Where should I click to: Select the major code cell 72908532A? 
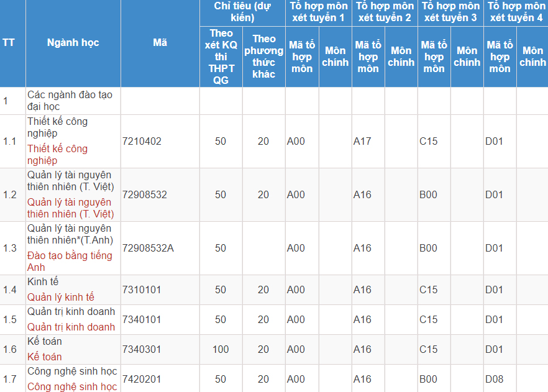(148, 248)
